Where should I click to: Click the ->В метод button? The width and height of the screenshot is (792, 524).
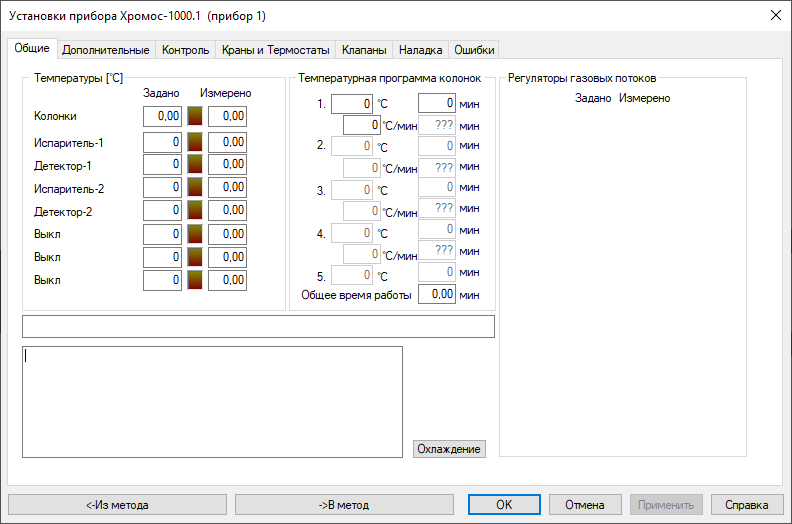click(344, 505)
